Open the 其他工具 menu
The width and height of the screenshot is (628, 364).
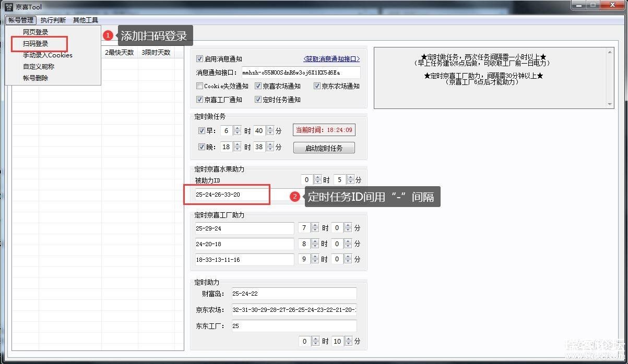pyautogui.click(x=86, y=20)
